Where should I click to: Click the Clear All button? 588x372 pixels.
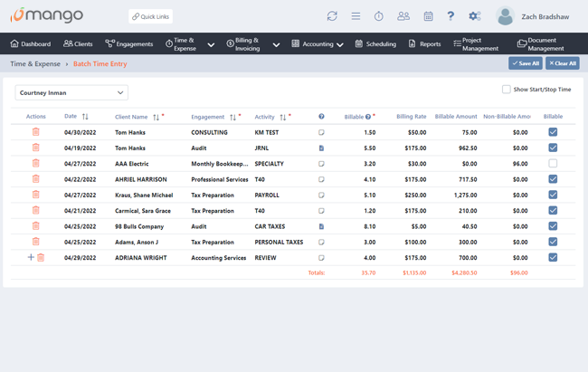(563, 63)
